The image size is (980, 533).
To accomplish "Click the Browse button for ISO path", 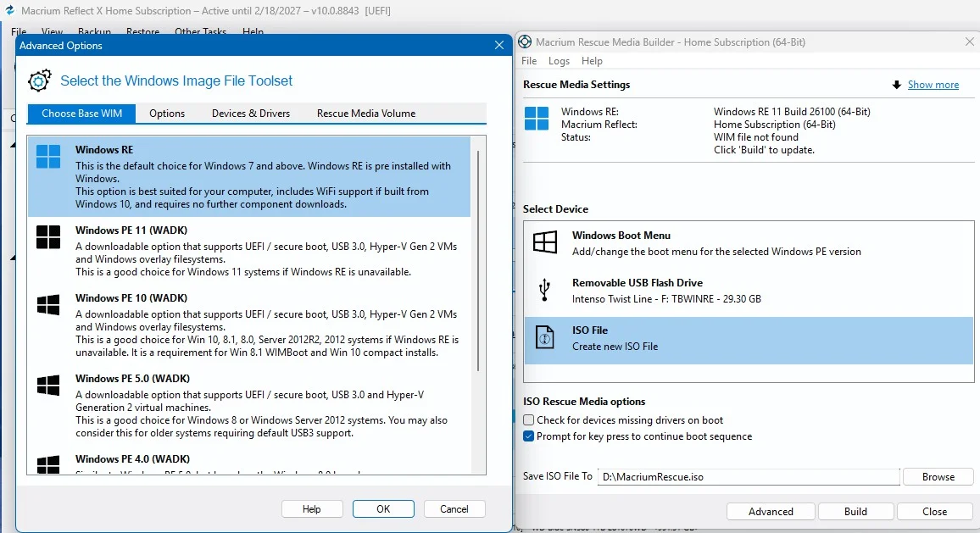I will tap(938, 477).
